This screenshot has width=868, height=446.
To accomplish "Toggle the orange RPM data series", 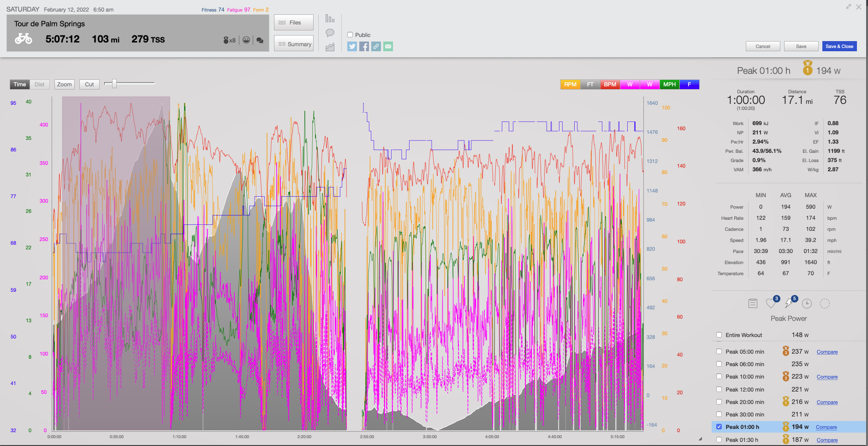I will 570,84.
